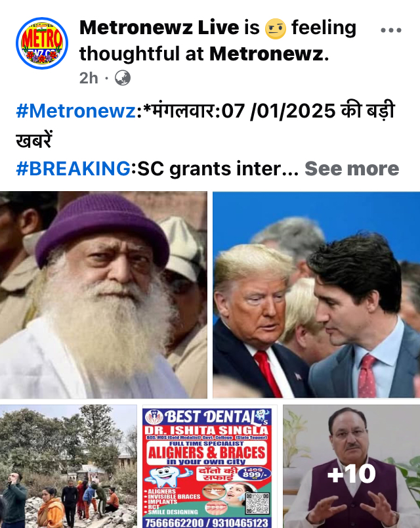The height and width of the screenshot is (528, 420).
Task: Open the Best Dental advertisement image
Action: pyautogui.click(x=209, y=466)
